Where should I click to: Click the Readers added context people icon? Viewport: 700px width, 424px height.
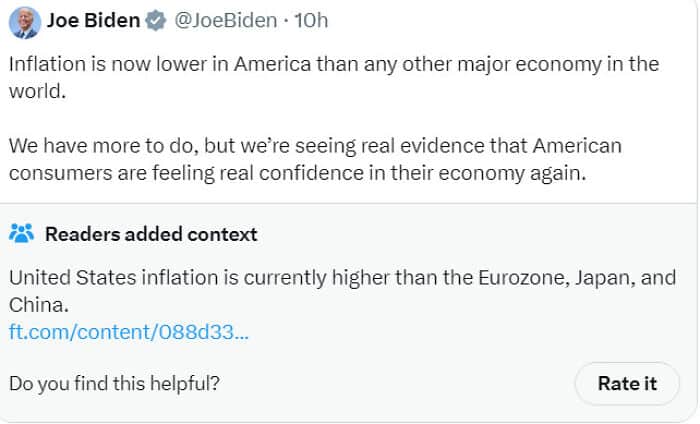click(x=21, y=233)
